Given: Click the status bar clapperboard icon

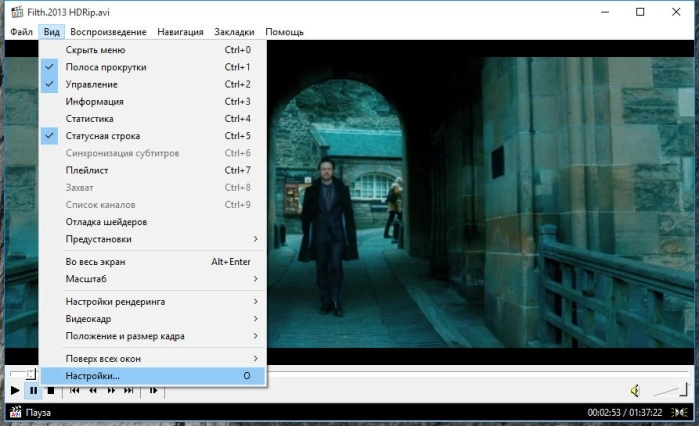Looking at the screenshot, I should (16, 412).
